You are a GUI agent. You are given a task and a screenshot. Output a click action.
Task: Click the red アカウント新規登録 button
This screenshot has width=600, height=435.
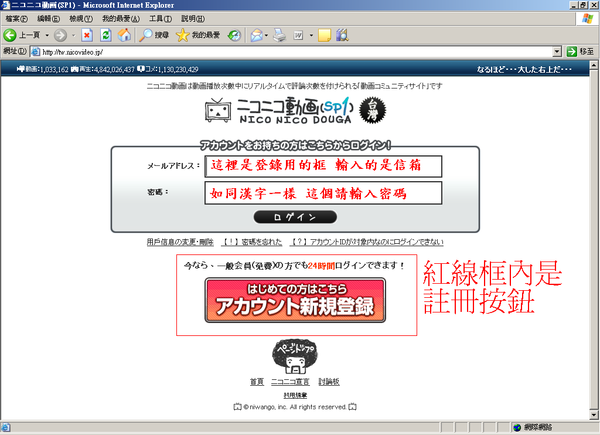[x=295, y=300]
